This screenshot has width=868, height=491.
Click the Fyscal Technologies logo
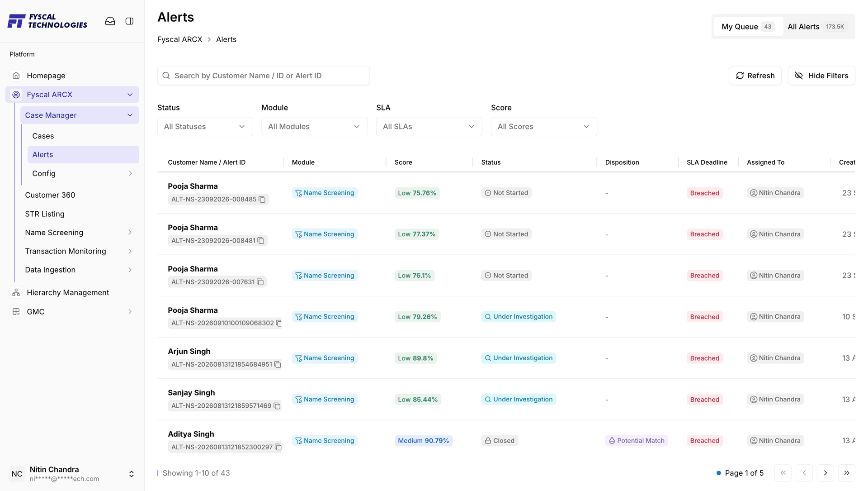click(47, 21)
